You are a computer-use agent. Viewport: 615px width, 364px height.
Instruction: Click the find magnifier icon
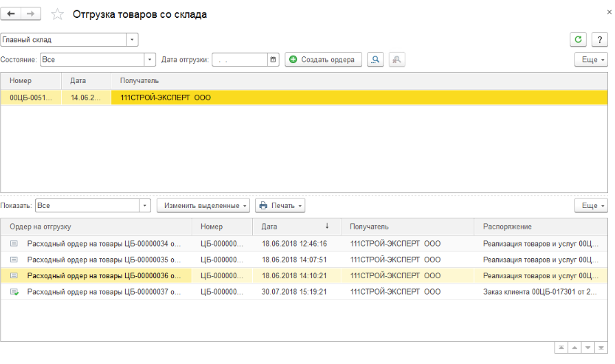click(375, 60)
